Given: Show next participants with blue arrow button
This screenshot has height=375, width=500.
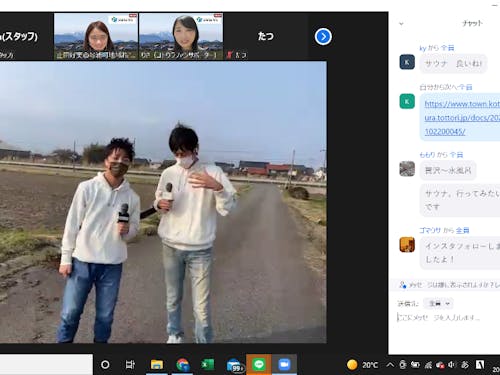Looking at the screenshot, I should (323, 37).
